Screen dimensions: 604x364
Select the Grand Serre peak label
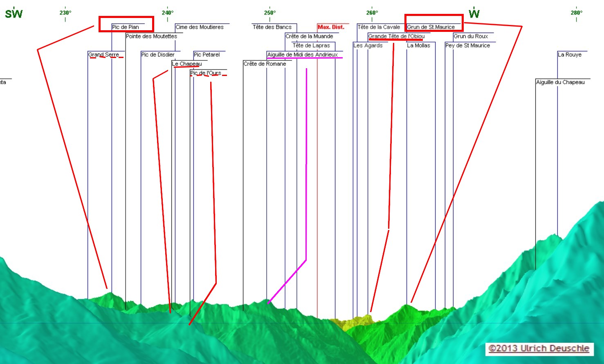pos(103,55)
